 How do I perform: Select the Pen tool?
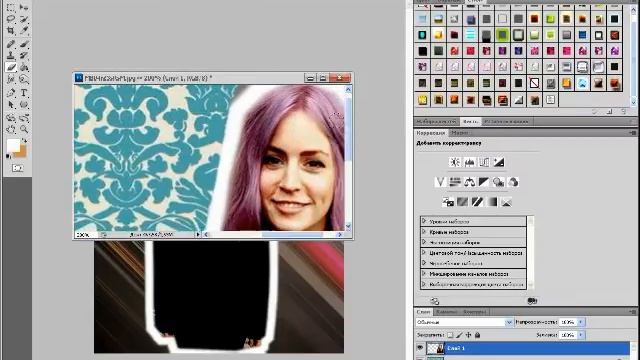(11, 93)
